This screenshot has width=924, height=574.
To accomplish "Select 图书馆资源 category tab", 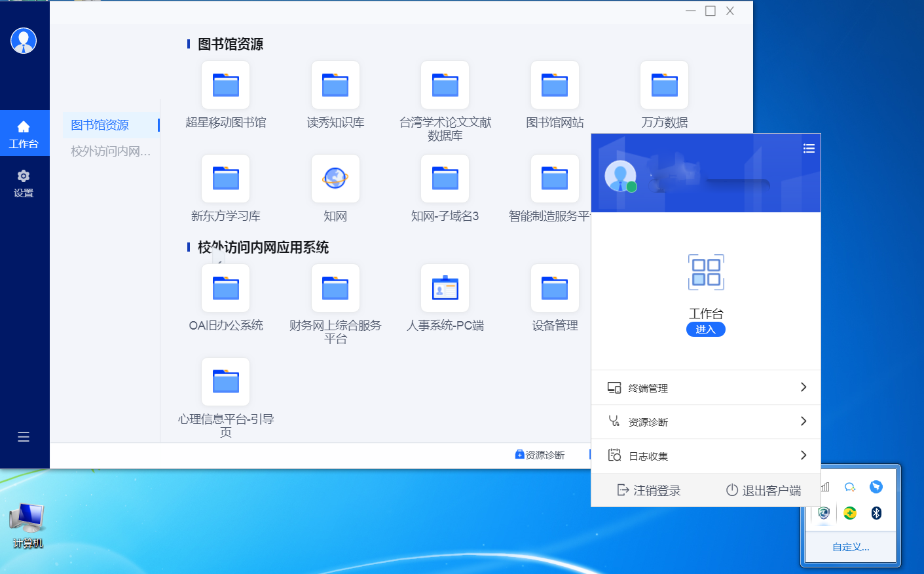I will (111, 124).
